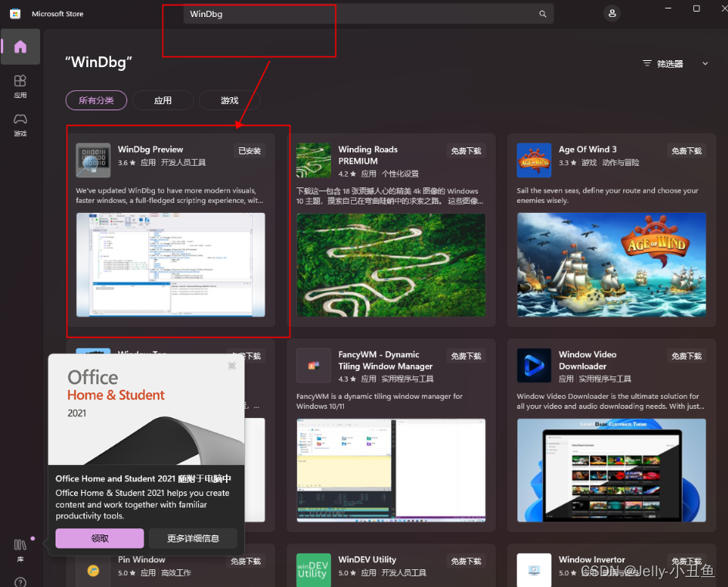This screenshot has height=587, width=728.
Task: Click 更多详细信息 in Office popup
Action: point(193,538)
